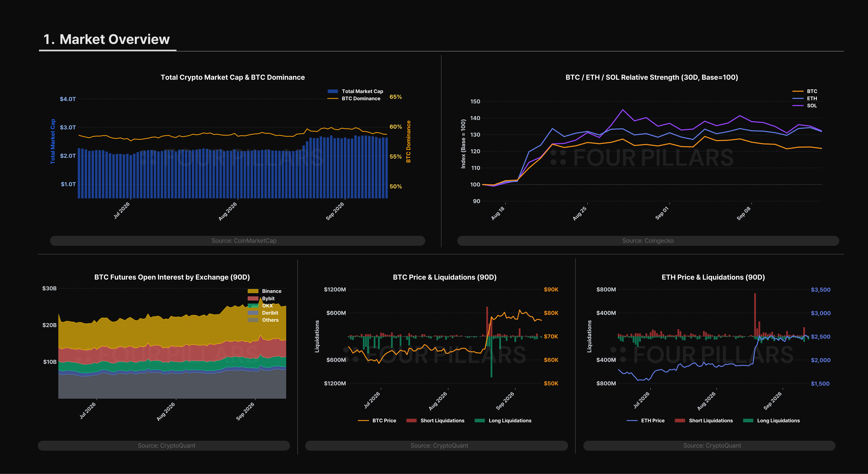Image resolution: width=868 pixels, height=474 pixels.
Task: Toggle Total Market Cap legend swatch
Action: pos(333,91)
